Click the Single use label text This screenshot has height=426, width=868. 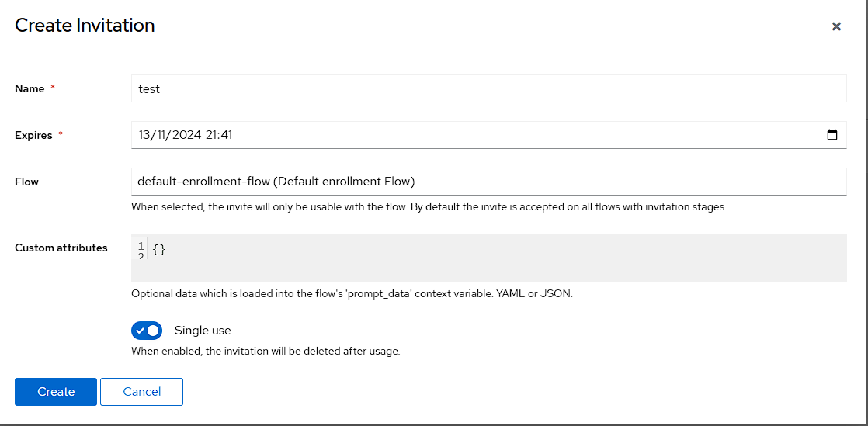[203, 331]
